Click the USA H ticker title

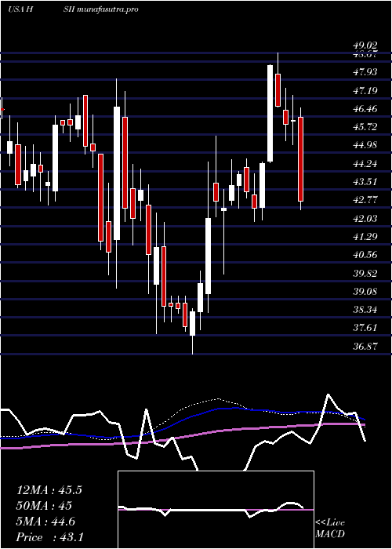pyautogui.click(x=20, y=9)
